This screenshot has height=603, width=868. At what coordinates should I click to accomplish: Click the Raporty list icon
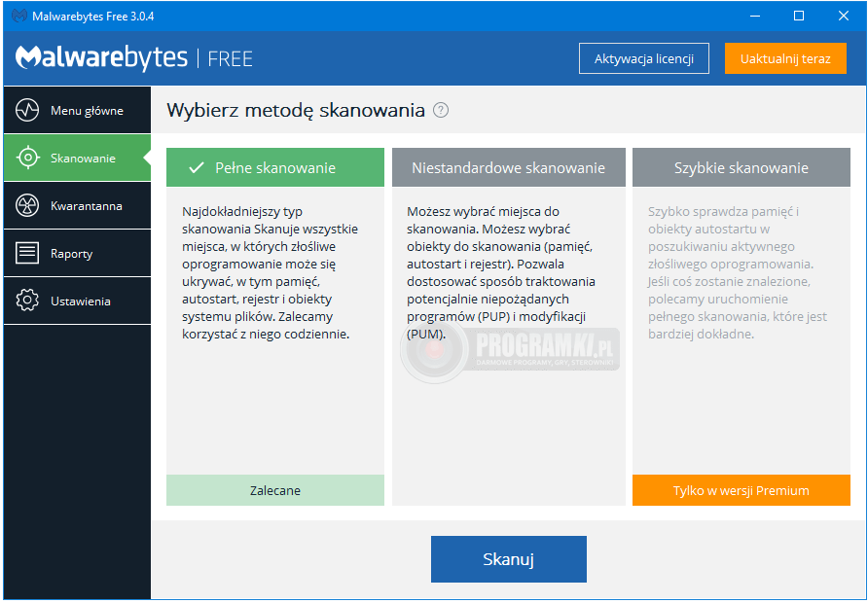click(x=27, y=254)
